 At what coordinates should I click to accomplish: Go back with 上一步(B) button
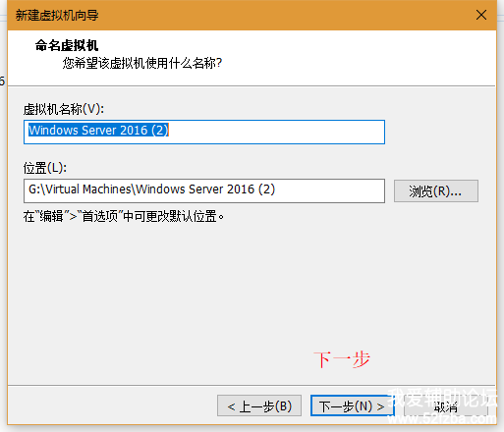pos(259,405)
